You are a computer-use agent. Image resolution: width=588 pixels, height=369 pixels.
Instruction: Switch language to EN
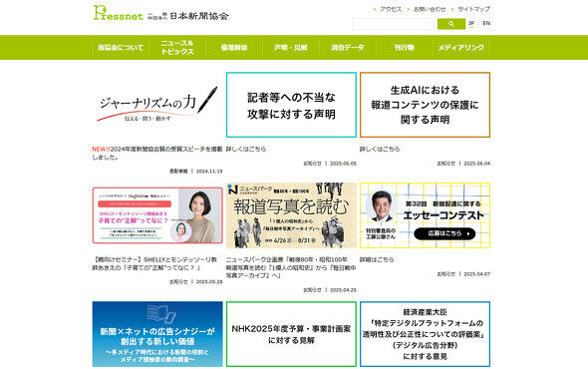pyautogui.click(x=486, y=23)
